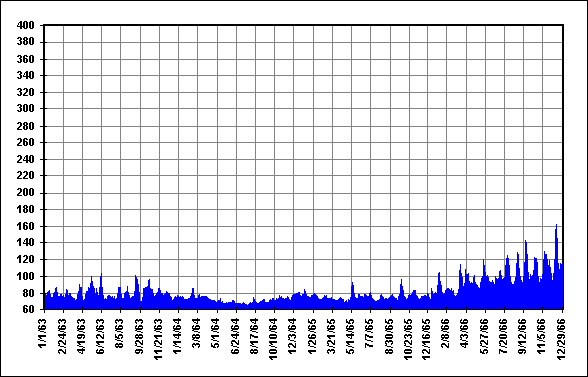Select the 4/19/63 date label
The height and width of the screenshot is (377, 588).
[81, 336]
